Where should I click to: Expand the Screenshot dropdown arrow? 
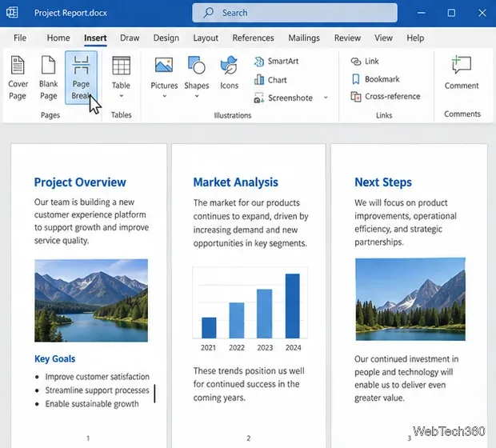326,98
